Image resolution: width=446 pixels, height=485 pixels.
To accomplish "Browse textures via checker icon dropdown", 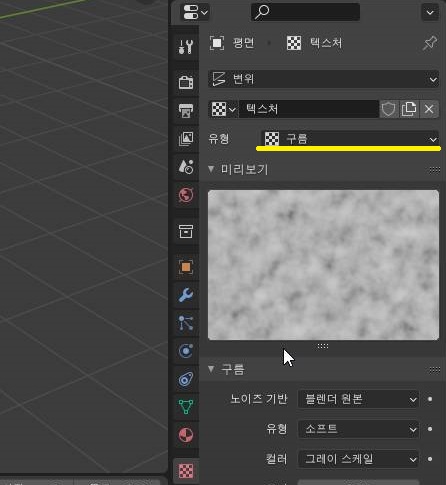I will pyautogui.click(x=223, y=109).
